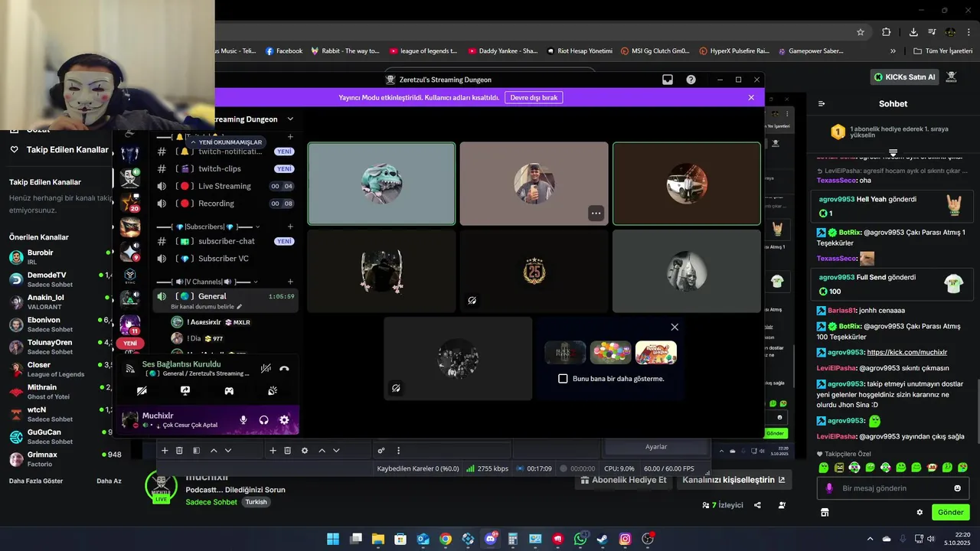Image resolution: width=980 pixels, height=551 pixels.
Task: Open the shop icon below the message field
Action: [825, 512]
